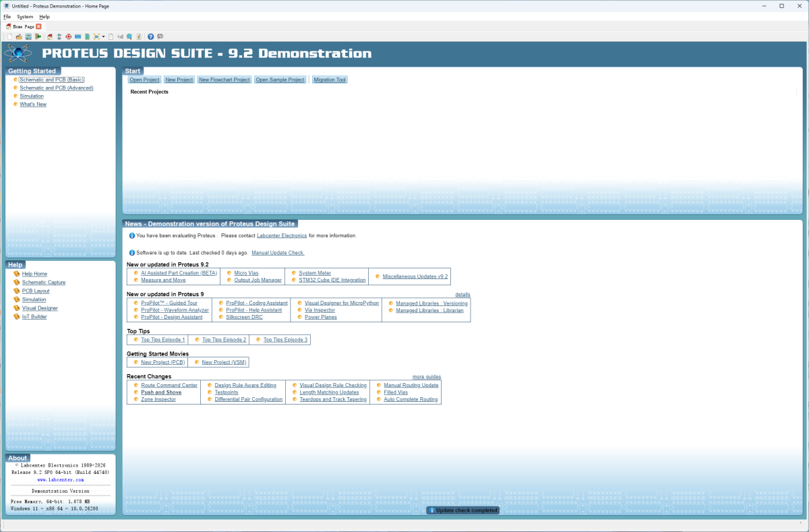
Task: Click the Close Project toolbar icon
Action: click(38, 36)
